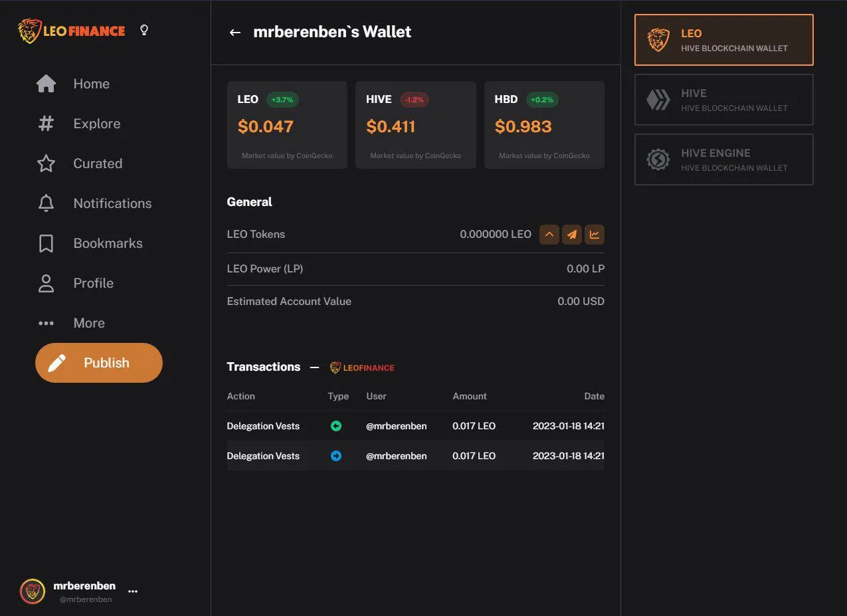
Task: Open the Home menu label
Action: [92, 84]
